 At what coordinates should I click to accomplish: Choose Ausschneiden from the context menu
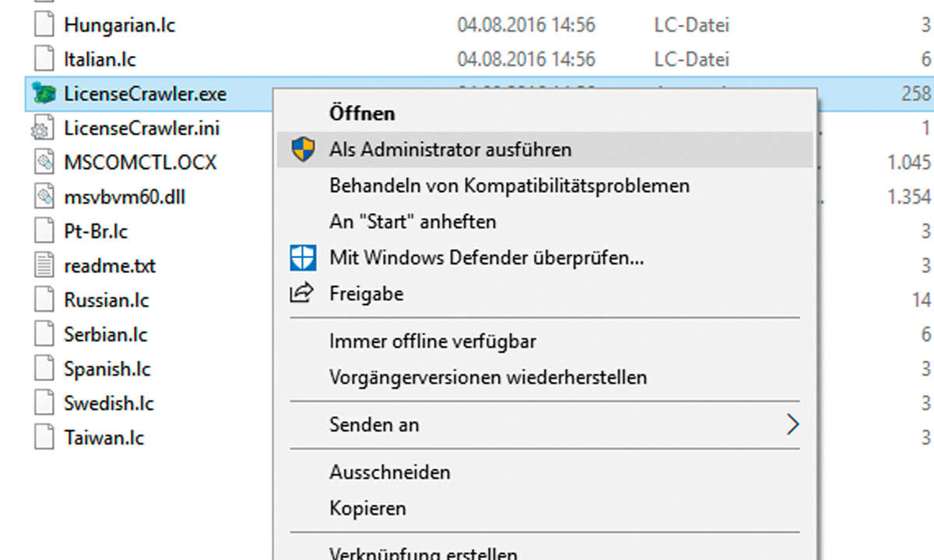[x=390, y=472]
